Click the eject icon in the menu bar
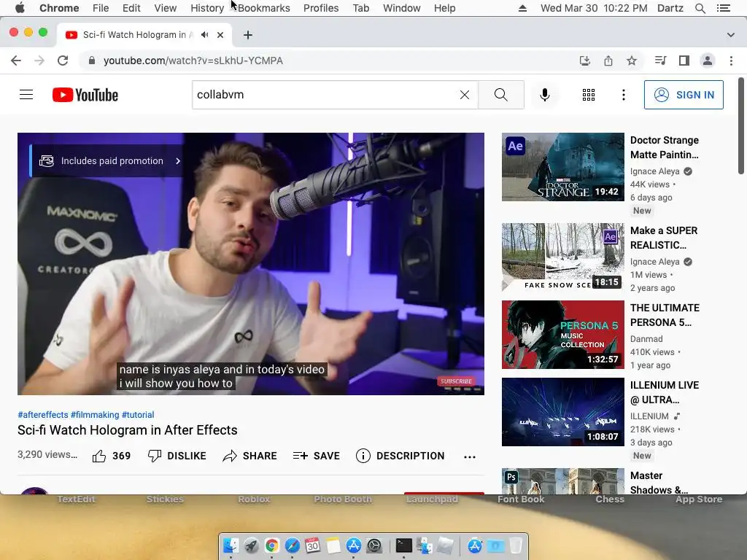Viewport: 747px width, 560px height. 522,8
